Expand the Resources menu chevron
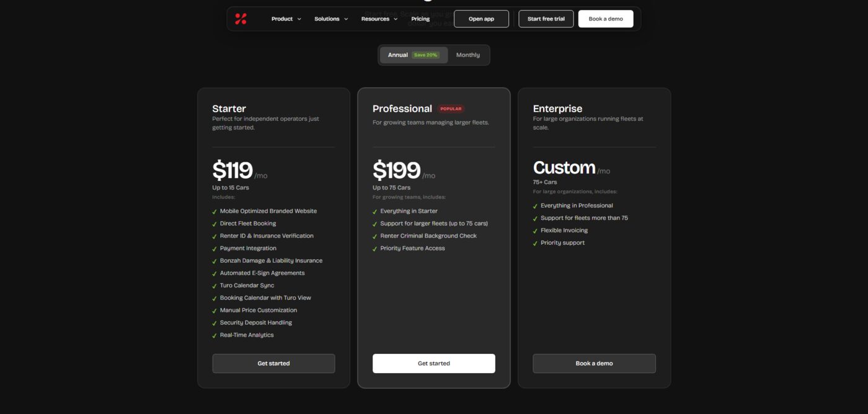 (x=396, y=19)
